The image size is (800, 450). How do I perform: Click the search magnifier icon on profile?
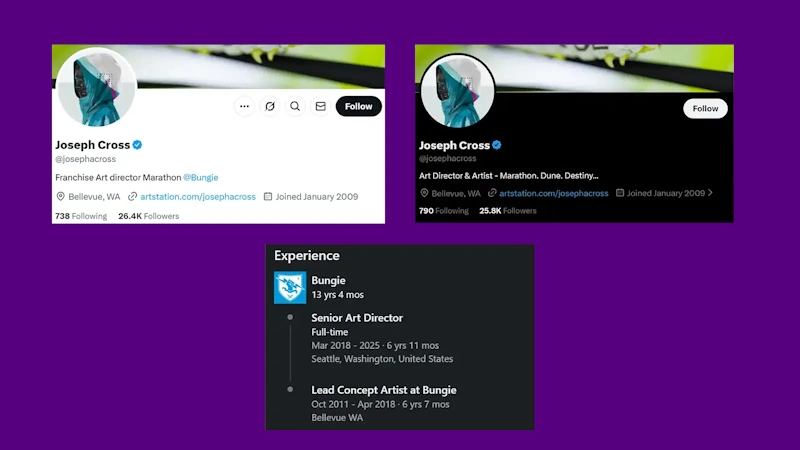295,106
